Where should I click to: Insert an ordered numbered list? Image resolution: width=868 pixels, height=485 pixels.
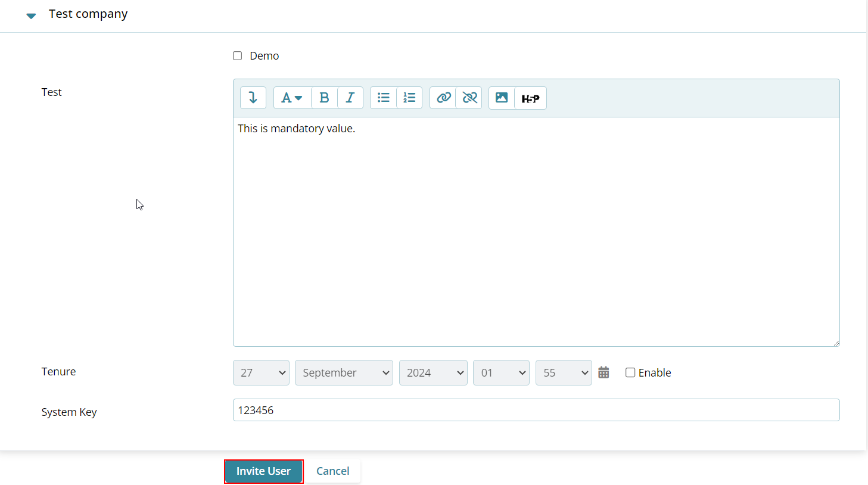coord(409,98)
